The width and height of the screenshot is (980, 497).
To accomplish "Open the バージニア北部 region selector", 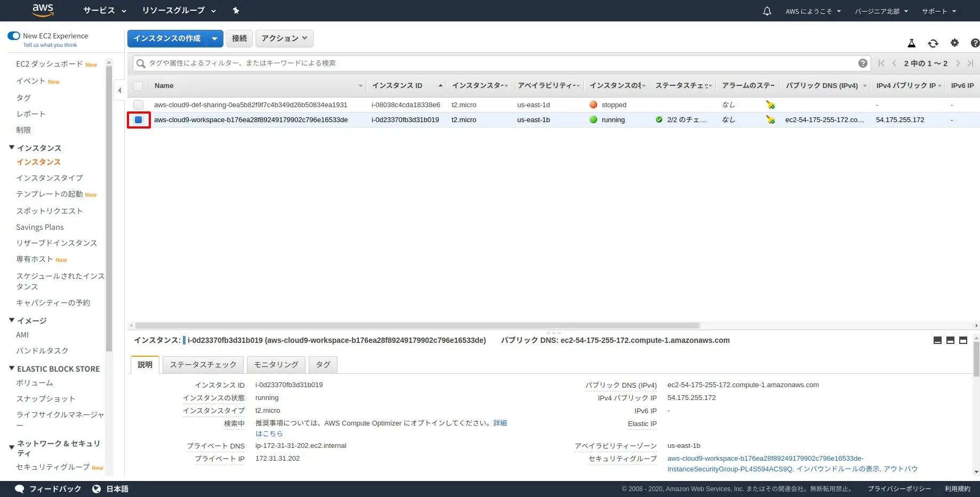I will (x=881, y=11).
